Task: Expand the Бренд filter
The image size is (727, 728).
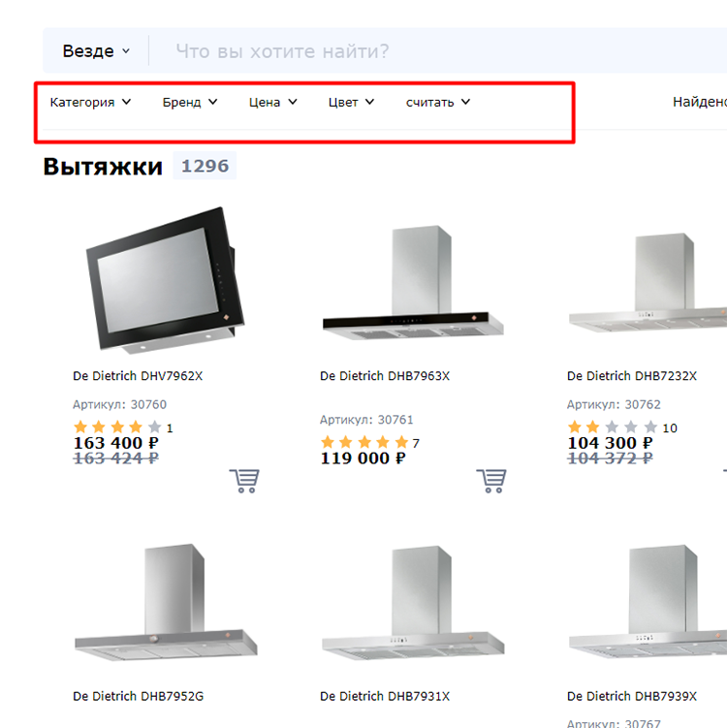Action: point(190,102)
